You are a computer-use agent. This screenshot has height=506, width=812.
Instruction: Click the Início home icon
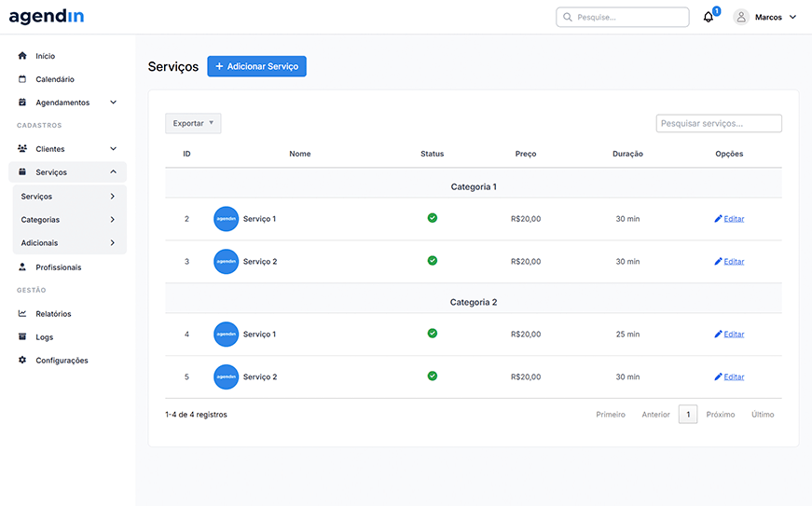(x=22, y=55)
